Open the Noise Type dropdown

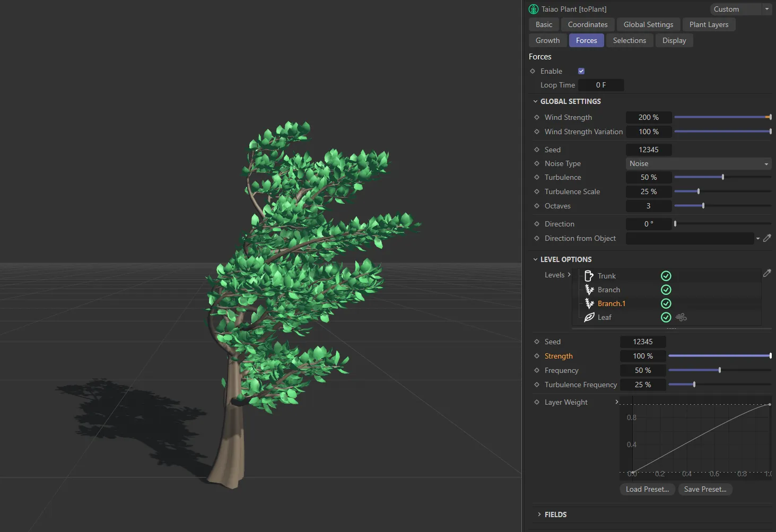pyautogui.click(x=698, y=163)
